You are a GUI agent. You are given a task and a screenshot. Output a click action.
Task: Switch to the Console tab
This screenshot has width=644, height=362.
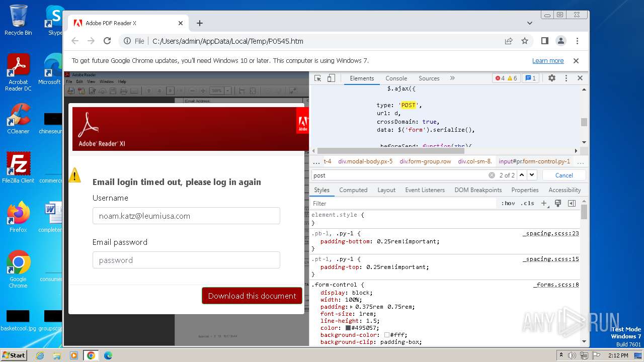click(x=396, y=78)
